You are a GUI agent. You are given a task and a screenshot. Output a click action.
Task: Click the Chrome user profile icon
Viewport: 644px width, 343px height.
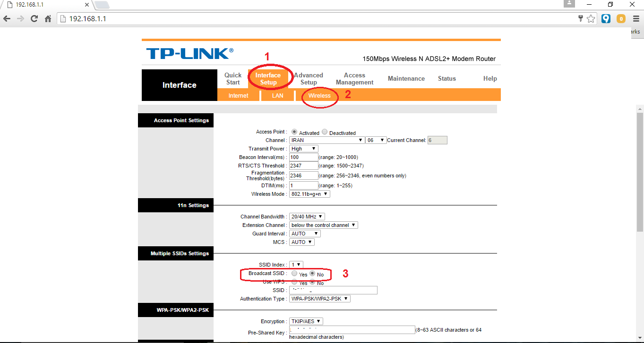coord(570,3)
